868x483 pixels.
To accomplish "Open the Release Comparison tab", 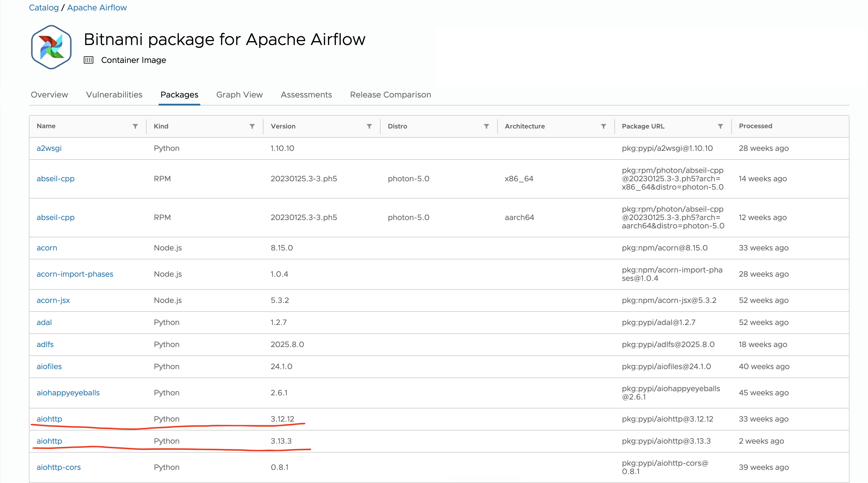I will coord(390,95).
